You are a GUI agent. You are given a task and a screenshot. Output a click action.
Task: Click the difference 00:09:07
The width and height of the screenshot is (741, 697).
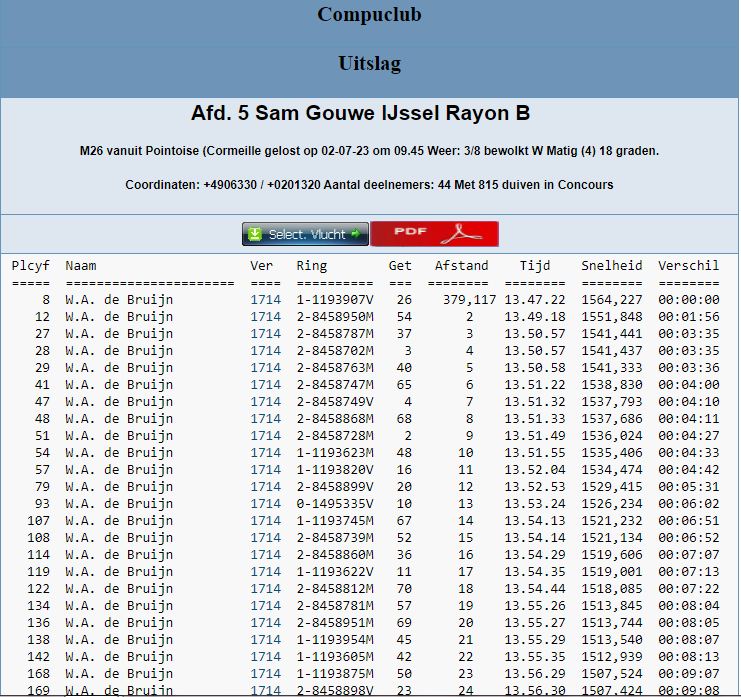(689, 674)
